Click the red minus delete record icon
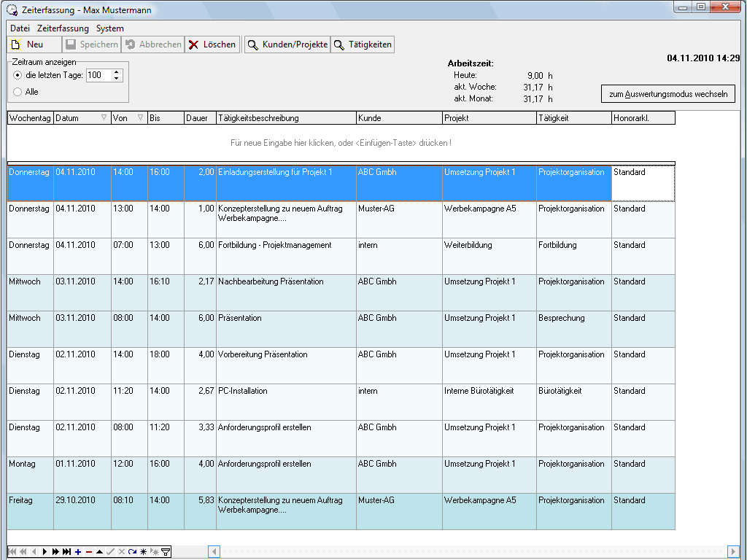Screen dimensions: 747x560 89,552
